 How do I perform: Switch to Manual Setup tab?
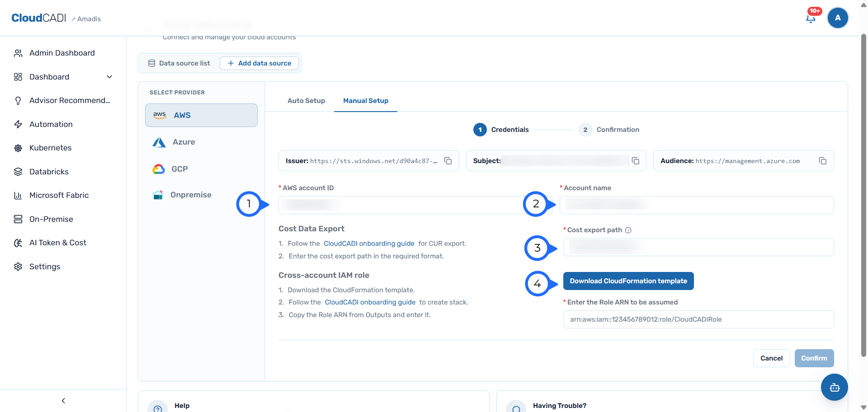pyautogui.click(x=366, y=101)
